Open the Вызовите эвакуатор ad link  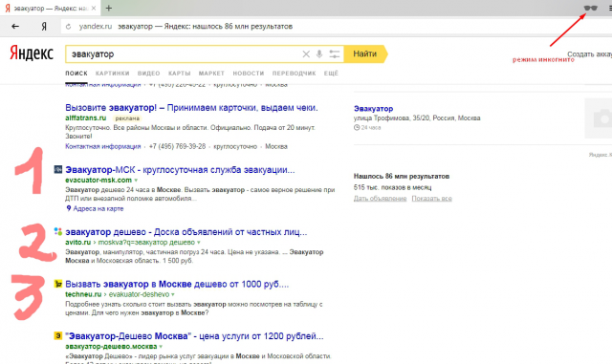click(x=191, y=108)
